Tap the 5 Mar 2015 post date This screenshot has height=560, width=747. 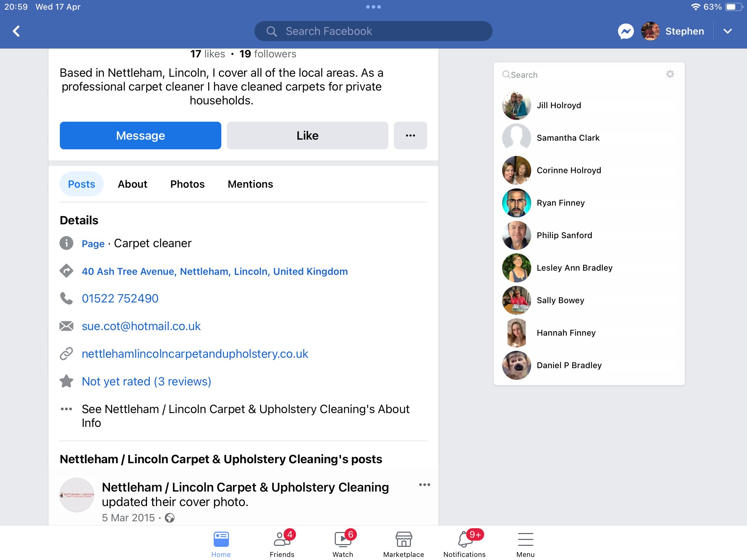128,518
